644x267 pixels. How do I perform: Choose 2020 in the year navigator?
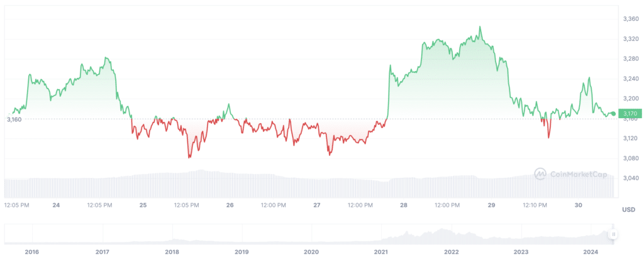coord(311,252)
